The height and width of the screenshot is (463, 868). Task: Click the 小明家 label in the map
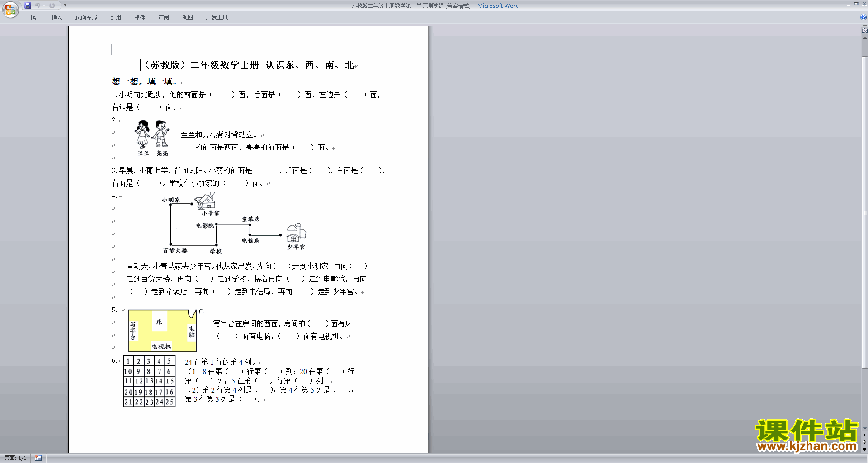point(171,200)
